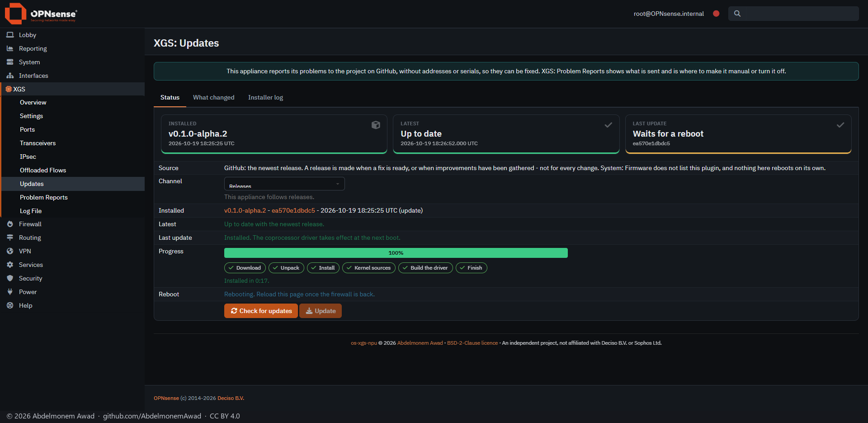Click the OPNsense logo

[41, 14]
